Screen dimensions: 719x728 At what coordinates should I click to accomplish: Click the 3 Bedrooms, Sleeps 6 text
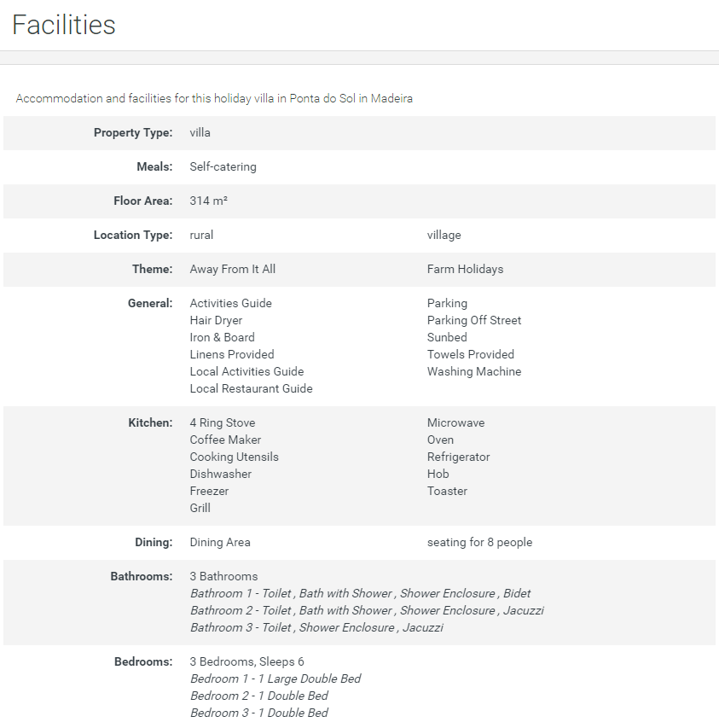click(x=246, y=661)
